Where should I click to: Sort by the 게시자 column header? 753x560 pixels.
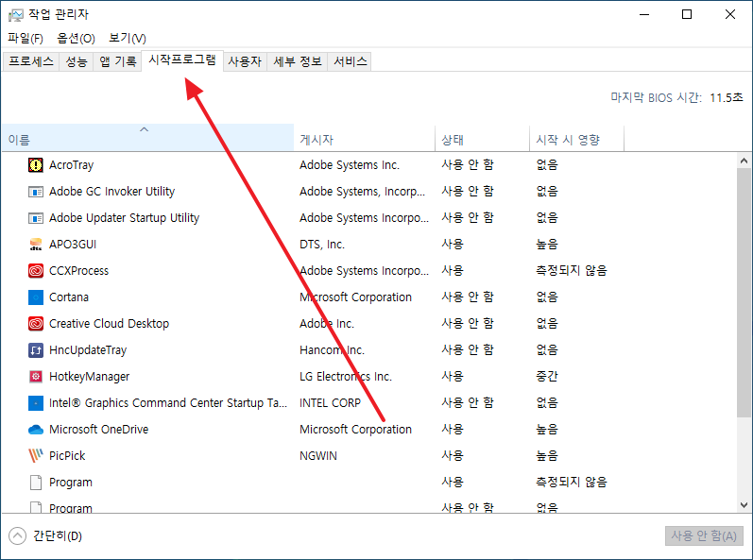point(365,139)
